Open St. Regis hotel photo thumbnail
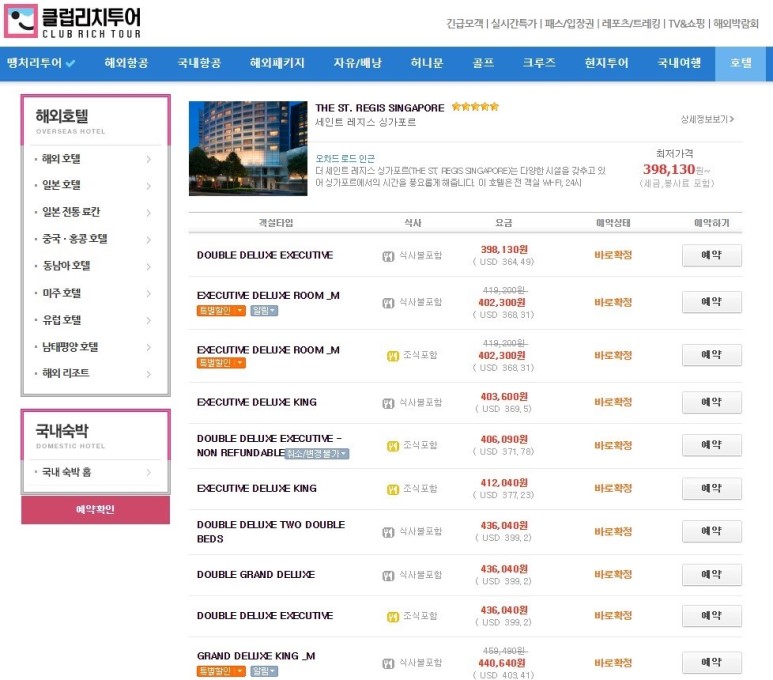Image resolution: width=773 pixels, height=680 pixels. (248, 148)
